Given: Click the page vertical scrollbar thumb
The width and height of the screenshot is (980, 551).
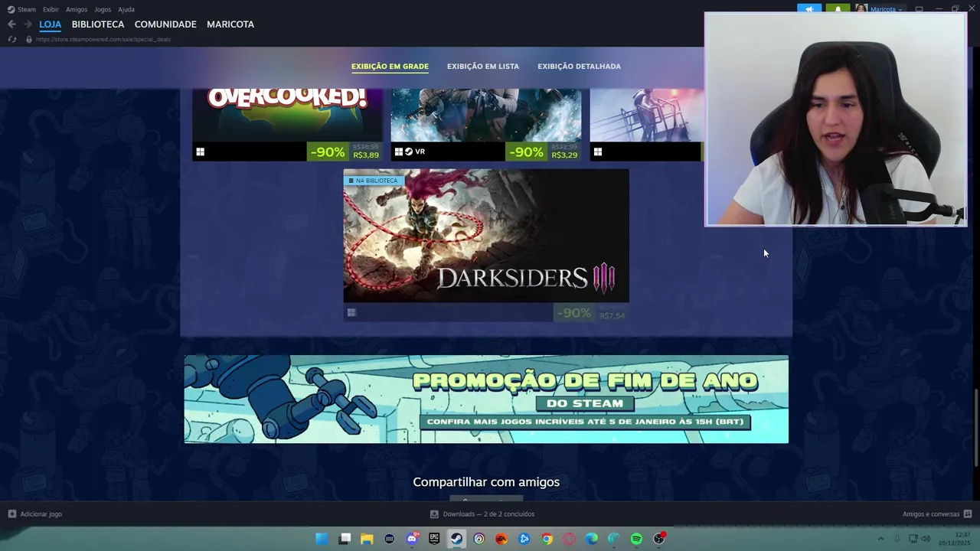Looking at the screenshot, I should pos(975,427).
